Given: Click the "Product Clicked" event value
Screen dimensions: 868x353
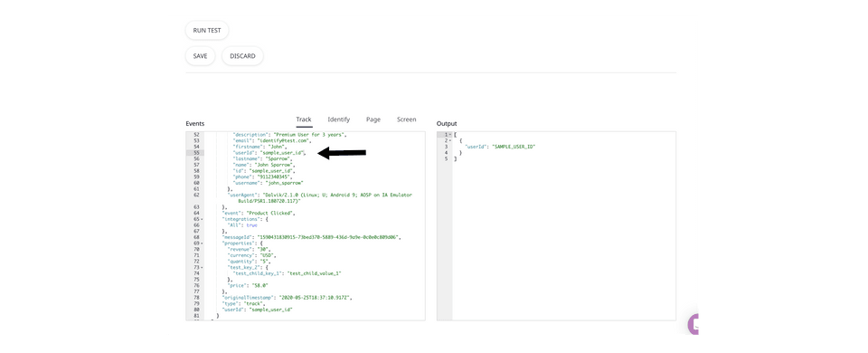Looking at the screenshot, I should click(270, 214).
